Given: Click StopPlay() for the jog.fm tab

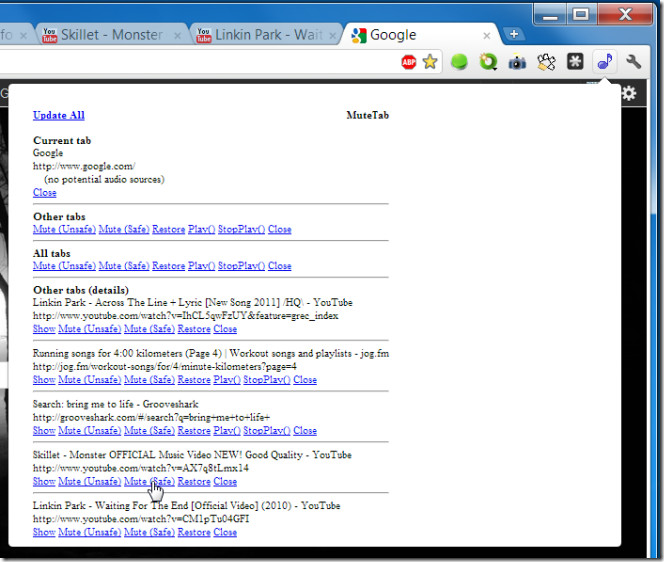Looking at the screenshot, I should tap(267, 380).
